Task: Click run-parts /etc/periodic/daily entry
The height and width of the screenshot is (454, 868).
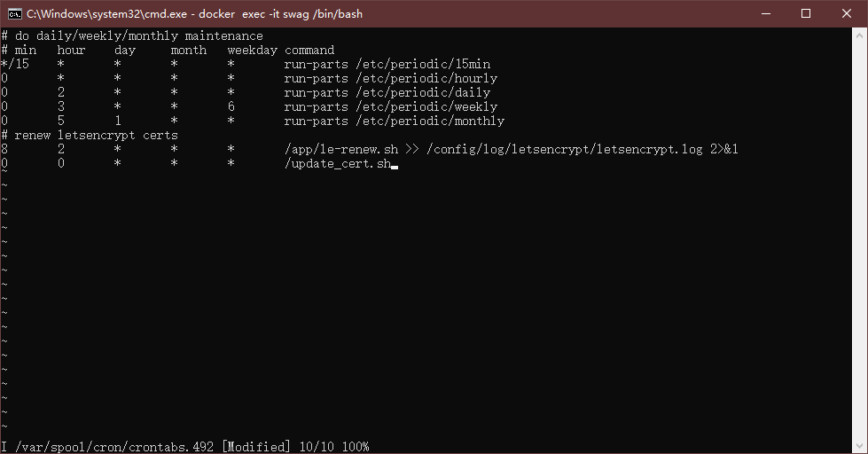Action: pyautogui.click(x=387, y=92)
